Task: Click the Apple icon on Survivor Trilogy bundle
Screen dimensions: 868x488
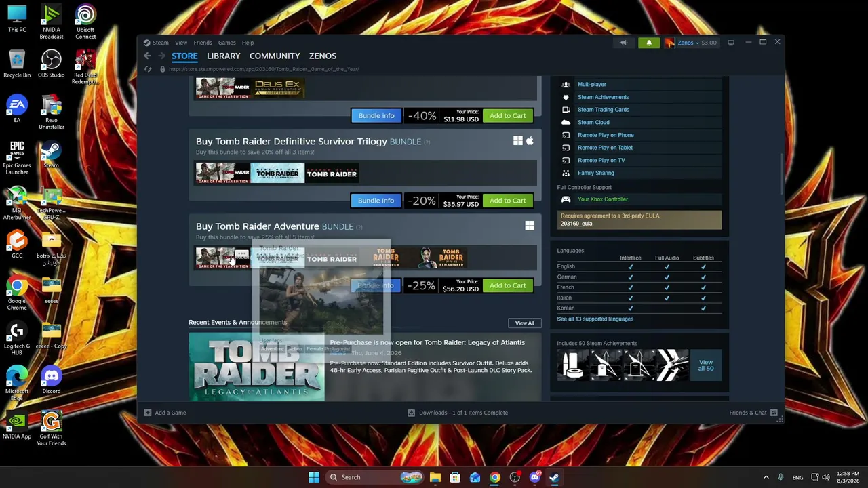Action: coord(530,141)
